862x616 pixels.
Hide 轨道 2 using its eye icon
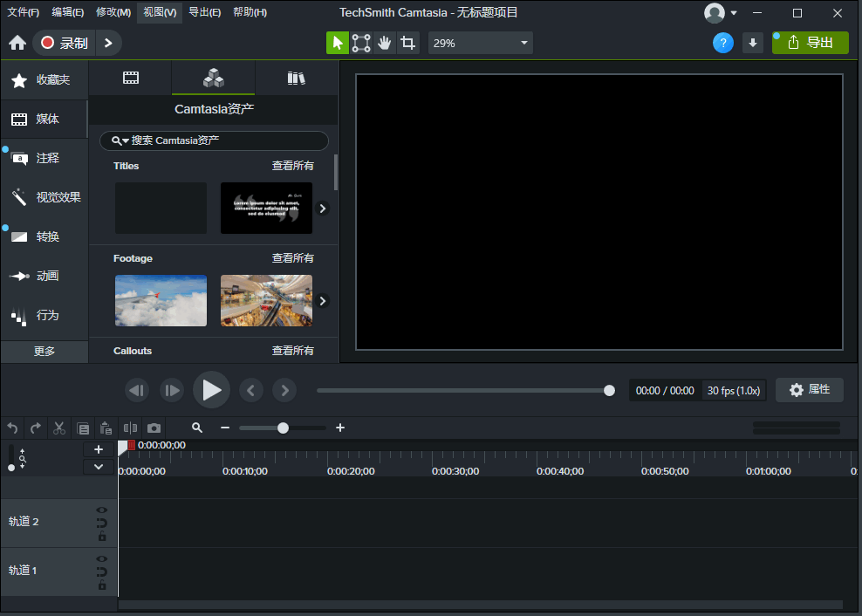pyautogui.click(x=102, y=510)
